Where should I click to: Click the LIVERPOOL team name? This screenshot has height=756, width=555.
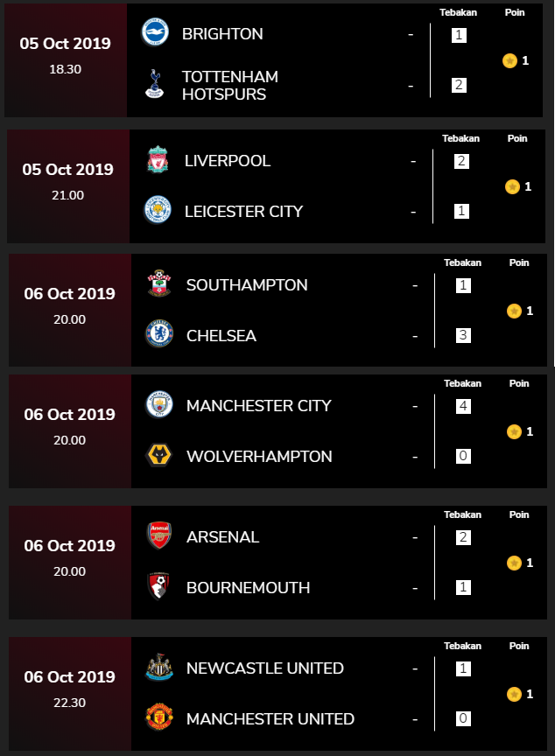pos(228,161)
